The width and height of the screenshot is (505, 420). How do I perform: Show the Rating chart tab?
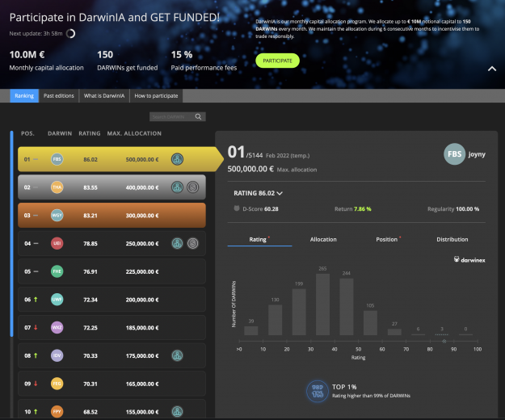(259, 239)
